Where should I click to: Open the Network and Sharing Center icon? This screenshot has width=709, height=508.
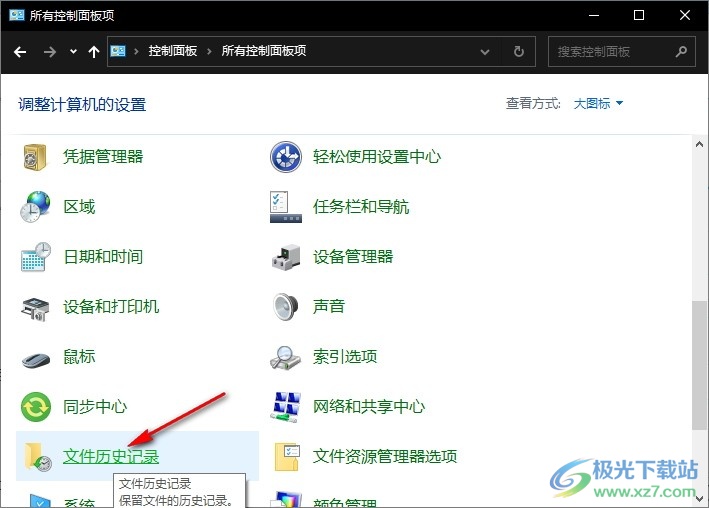click(x=286, y=407)
